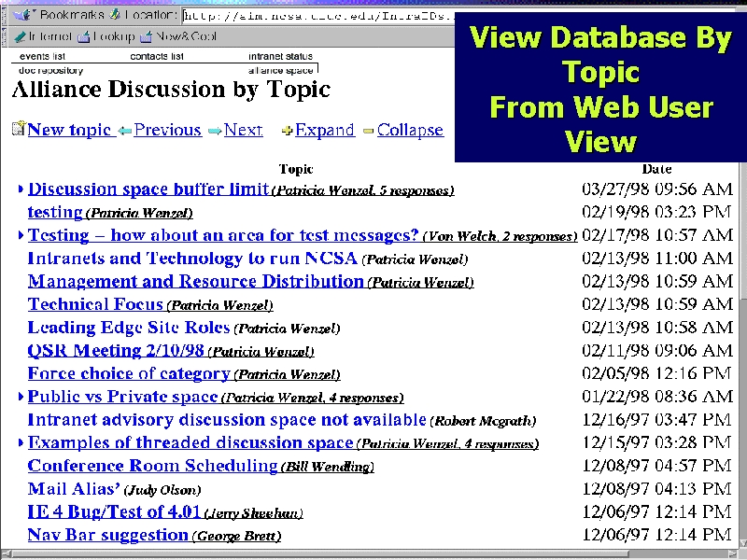Expand Testing area for test messages thread

pyautogui.click(x=21, y=235)
